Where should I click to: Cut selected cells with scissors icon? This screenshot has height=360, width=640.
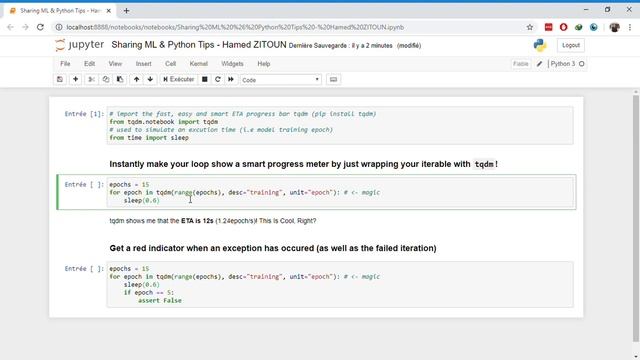tap(91, 80)
